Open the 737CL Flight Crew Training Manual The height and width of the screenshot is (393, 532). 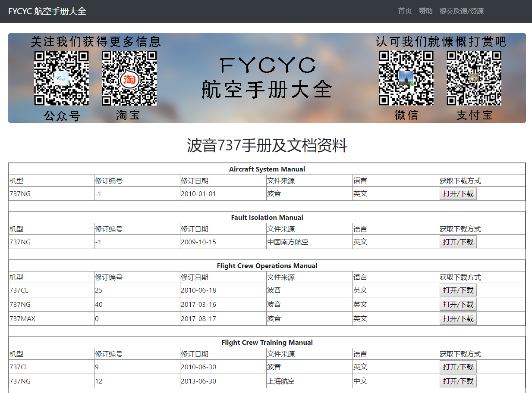tap(458, 367)
